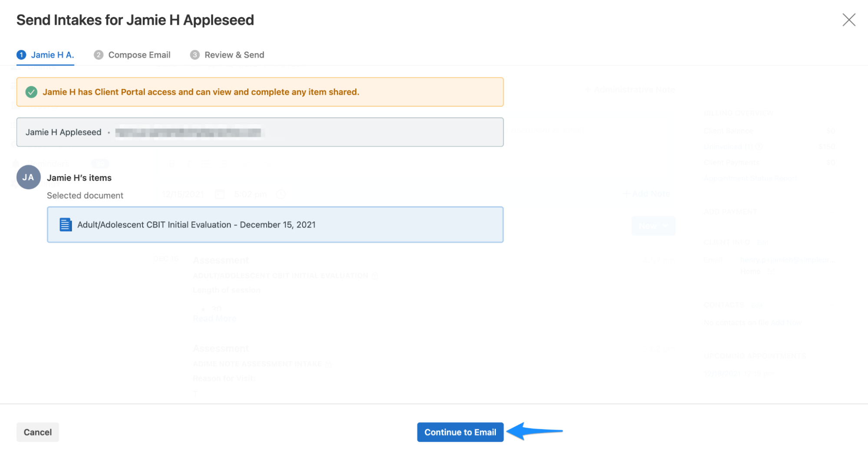Click Continue to Email
The image size is (868, 450).
[x=460, y=432]
